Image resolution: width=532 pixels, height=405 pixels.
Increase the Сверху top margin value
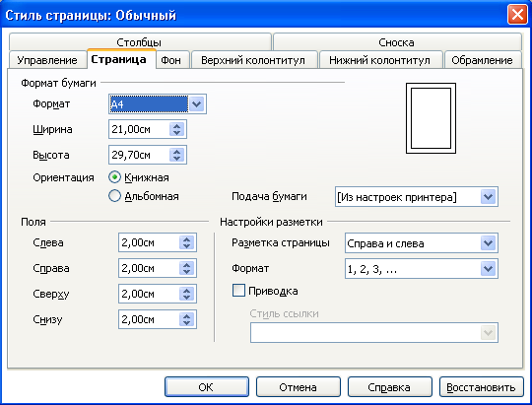(186, 290)
